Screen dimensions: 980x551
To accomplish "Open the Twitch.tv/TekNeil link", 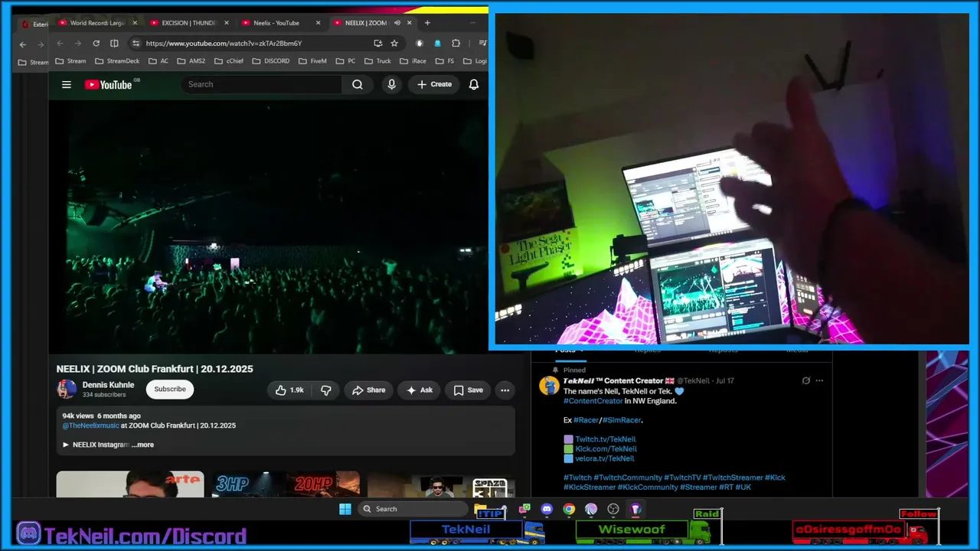I will [x=606, y=439].
